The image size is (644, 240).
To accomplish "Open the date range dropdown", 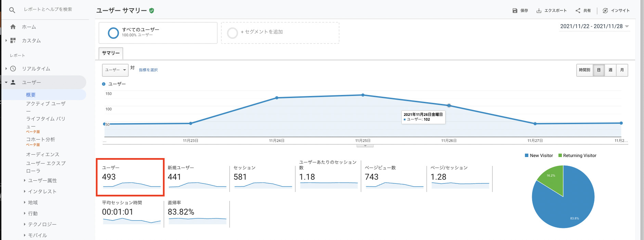I will coord(594,26).
